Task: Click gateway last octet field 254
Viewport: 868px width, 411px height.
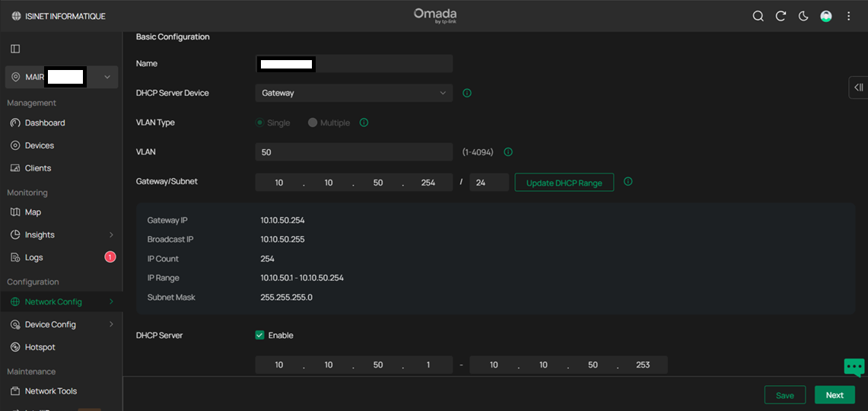Action: click(428, 182)
